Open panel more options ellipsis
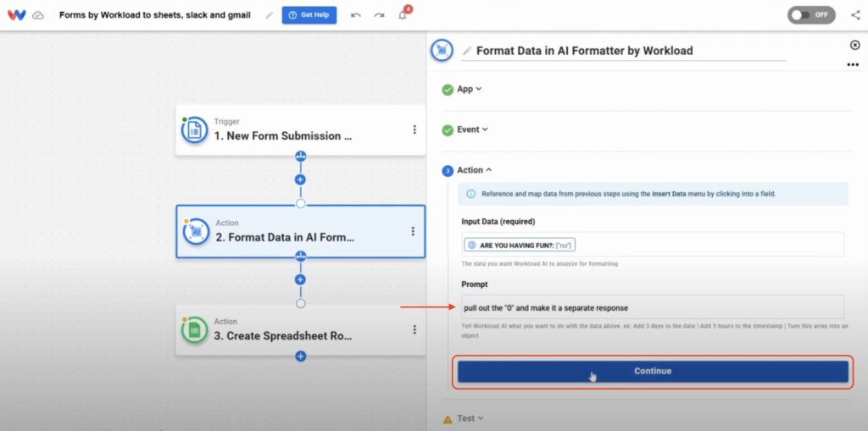 click(x=853, y=64)
